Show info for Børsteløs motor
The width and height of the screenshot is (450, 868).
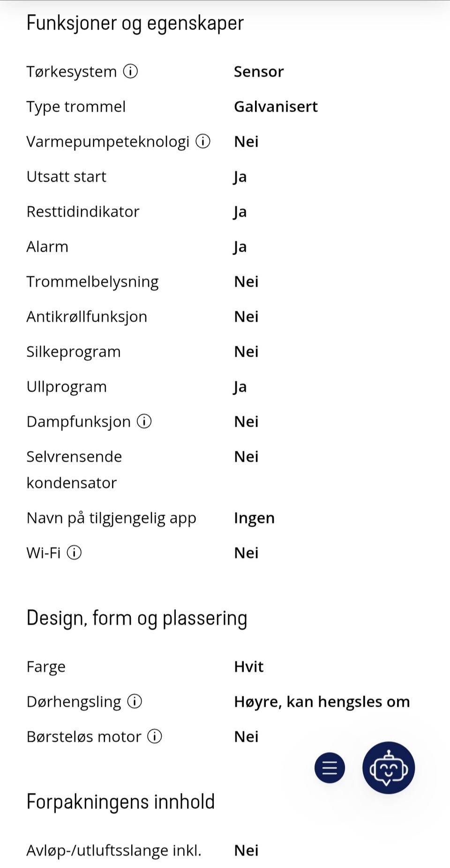pyautogui.click(x=155, y=736)
